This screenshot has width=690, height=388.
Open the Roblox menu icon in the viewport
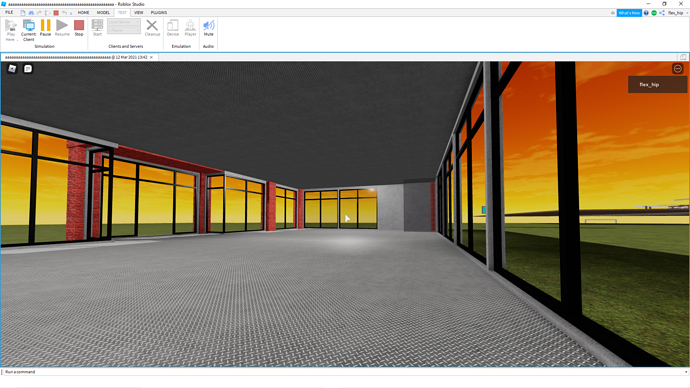[x=12, y=69]
